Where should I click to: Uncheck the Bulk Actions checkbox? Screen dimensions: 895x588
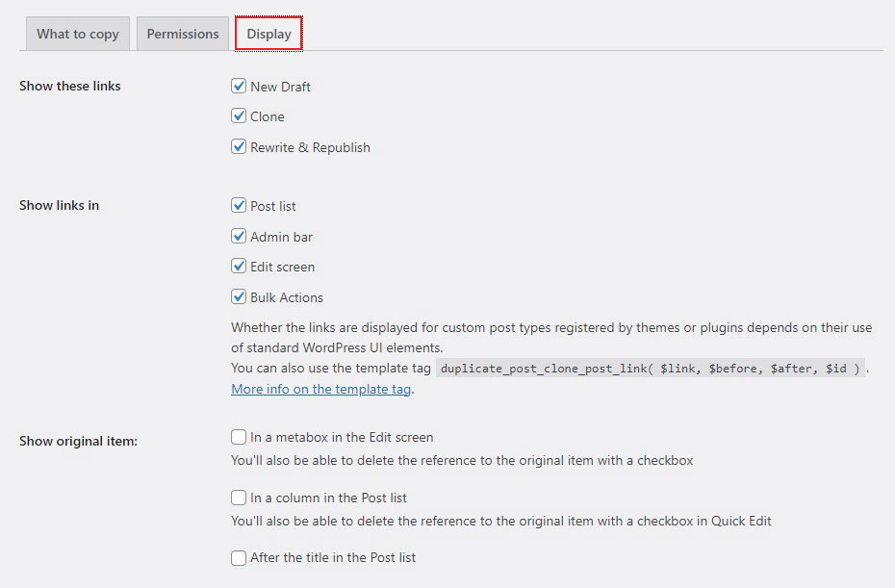pyautogui.click(x=239, y=296)
